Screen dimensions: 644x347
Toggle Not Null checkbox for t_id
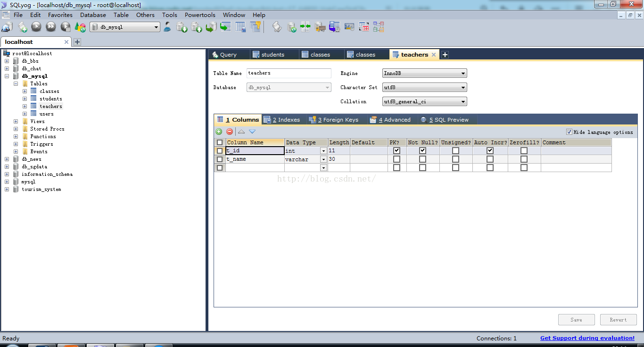click(x=423, y=151)
